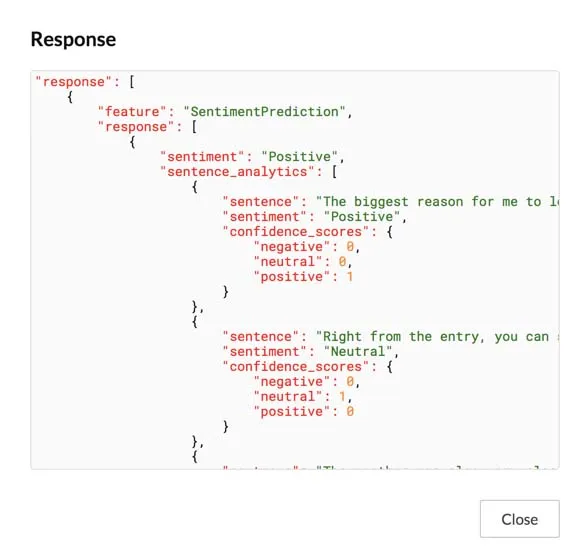Select the "sentence_analytics" key
This screenshot has height=558, width=588.
coord(237,172)
